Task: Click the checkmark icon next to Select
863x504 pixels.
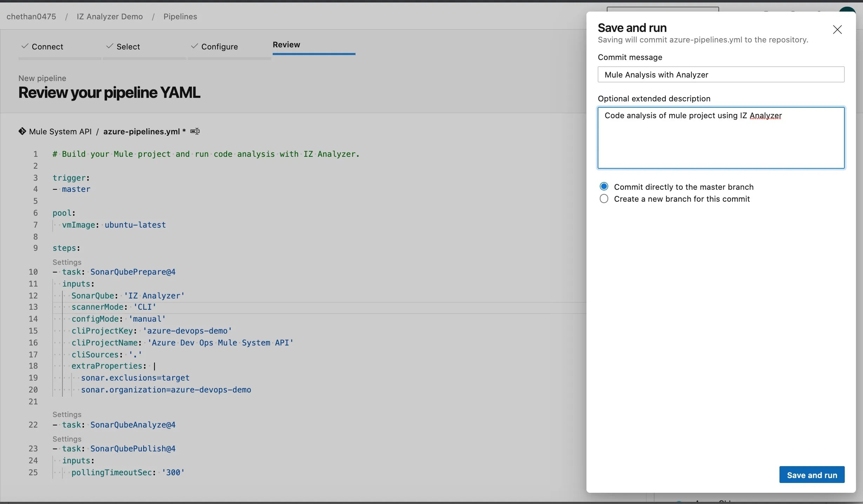Action: (x=109, y=46)
